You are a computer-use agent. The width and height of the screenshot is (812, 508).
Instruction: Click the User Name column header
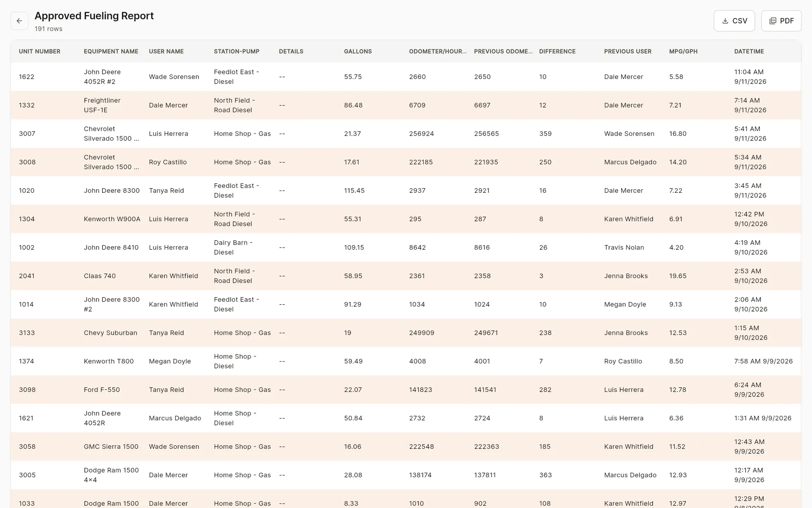point(166,51)
